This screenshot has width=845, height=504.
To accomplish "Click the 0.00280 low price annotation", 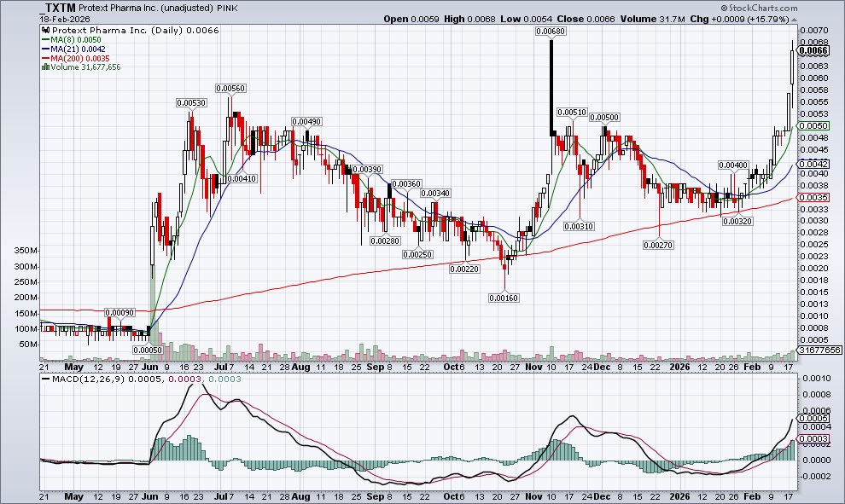I will 385,241.
